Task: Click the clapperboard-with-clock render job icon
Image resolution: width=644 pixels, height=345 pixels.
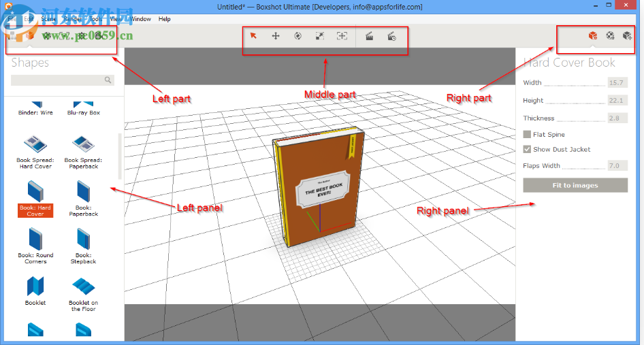Action: click(x=391, y=36)
